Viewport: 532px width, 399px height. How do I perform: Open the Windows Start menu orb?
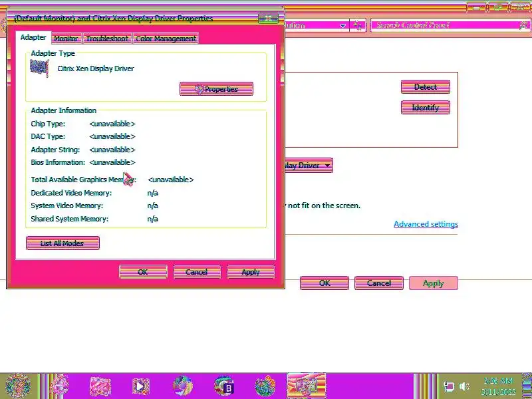tap(18, 386)
